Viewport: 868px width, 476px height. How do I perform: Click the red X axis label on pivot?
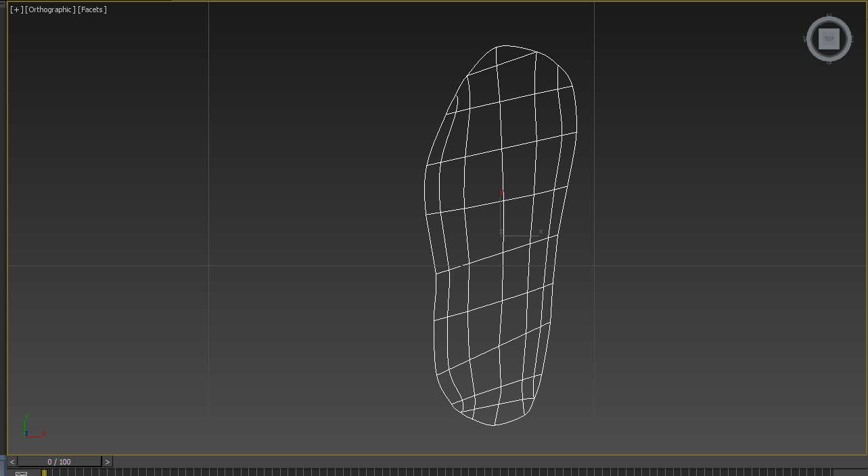click(x=541, y=232)
